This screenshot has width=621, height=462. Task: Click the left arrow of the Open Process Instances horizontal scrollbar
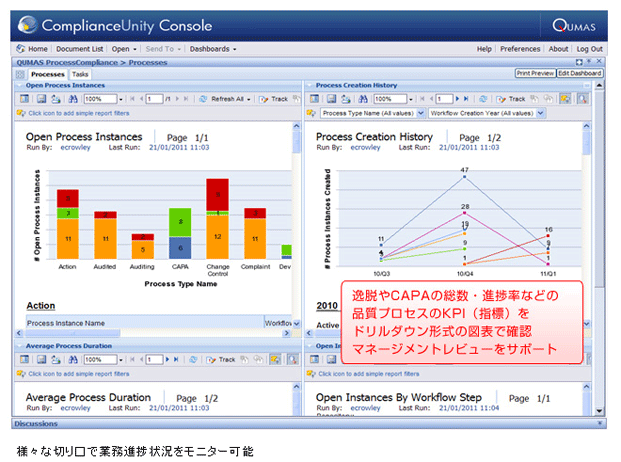coord(19,333)
